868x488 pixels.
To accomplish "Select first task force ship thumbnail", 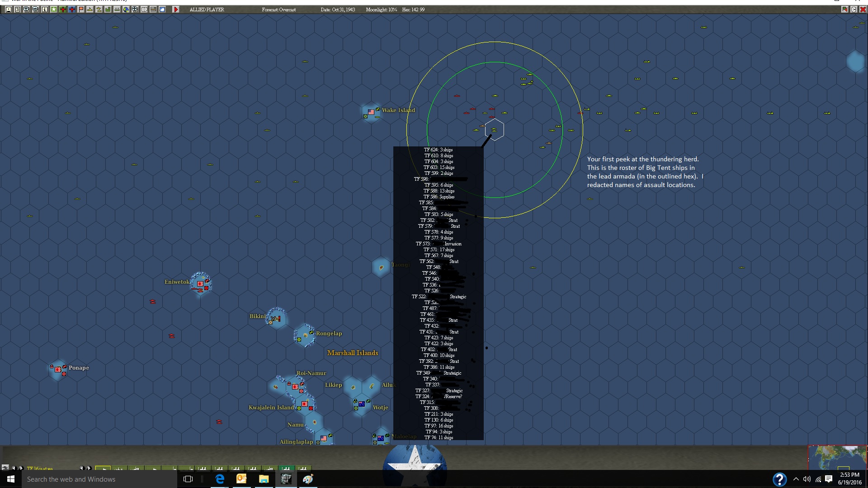I will [103, 468].
